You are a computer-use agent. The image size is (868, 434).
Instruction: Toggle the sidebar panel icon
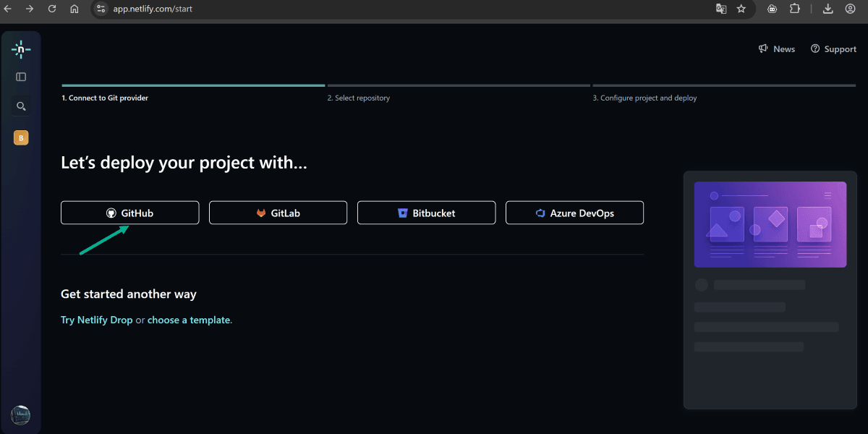click(21, 77)
